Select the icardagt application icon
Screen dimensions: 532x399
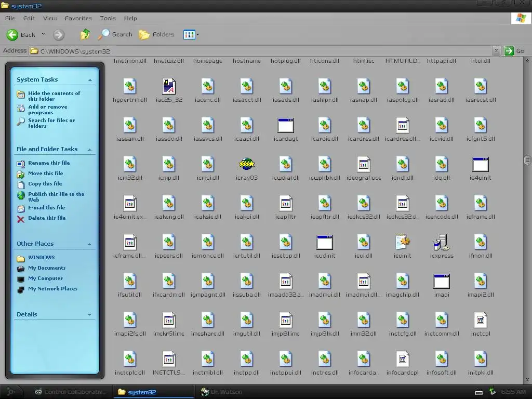coord(286,125)
